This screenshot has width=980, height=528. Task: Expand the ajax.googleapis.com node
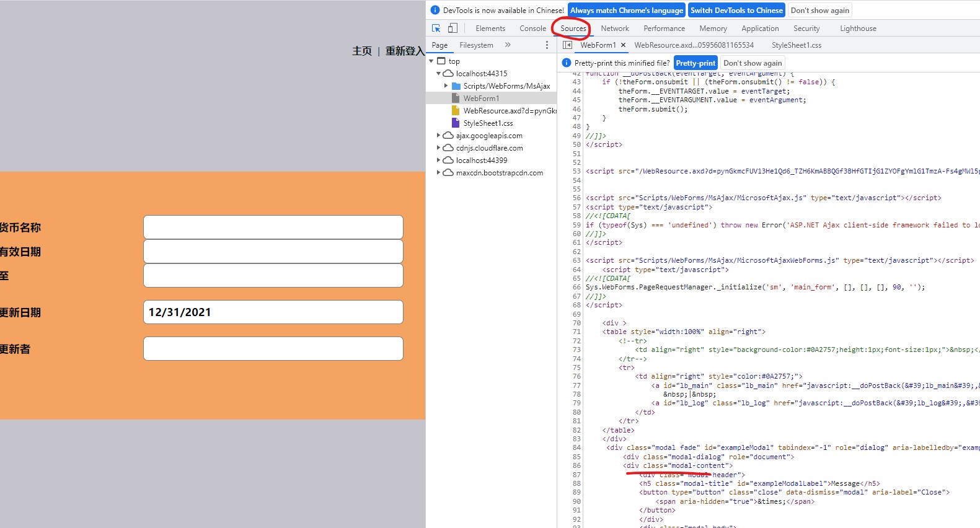438,136
